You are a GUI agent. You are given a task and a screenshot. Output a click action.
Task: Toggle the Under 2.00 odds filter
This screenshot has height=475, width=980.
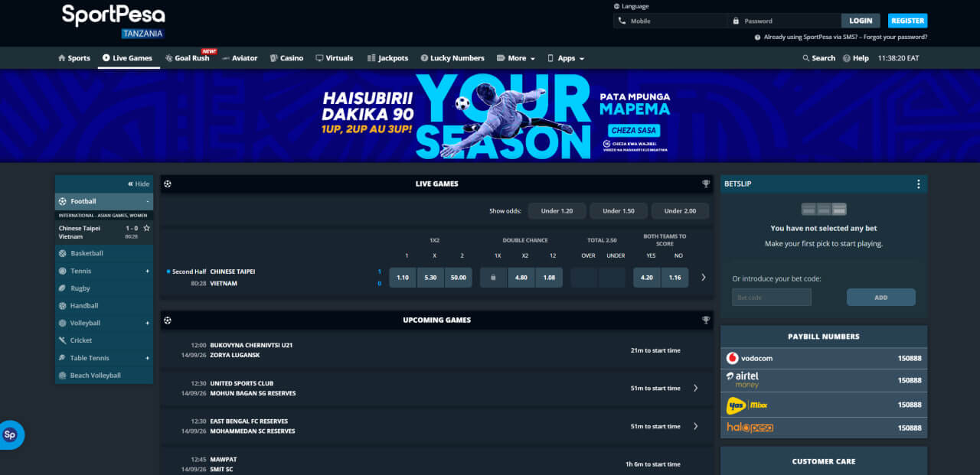pos(680,211)
